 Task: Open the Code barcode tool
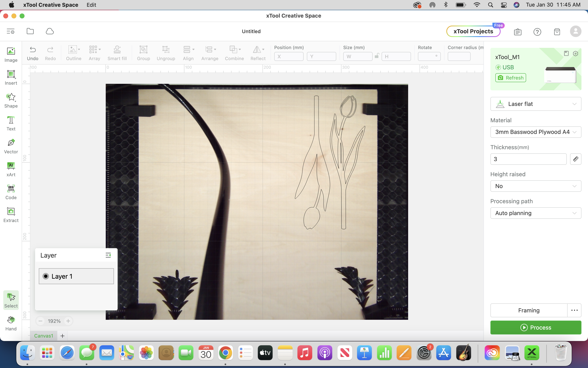(11, 192)
